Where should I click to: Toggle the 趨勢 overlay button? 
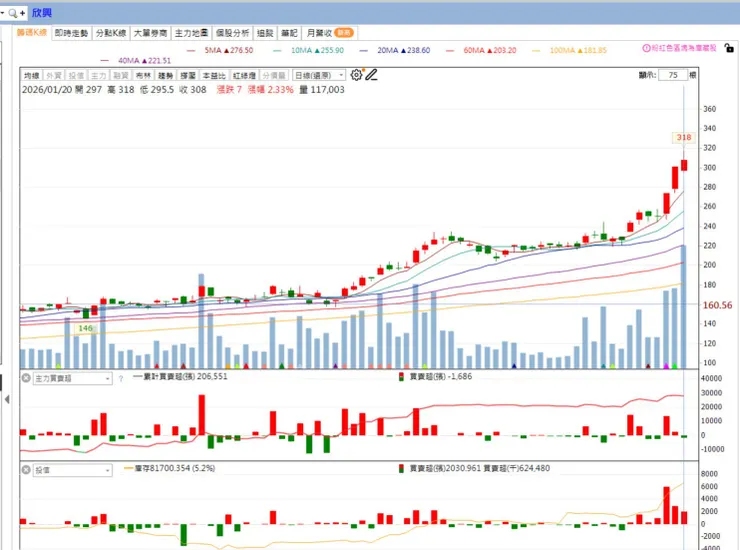[166, 76]
